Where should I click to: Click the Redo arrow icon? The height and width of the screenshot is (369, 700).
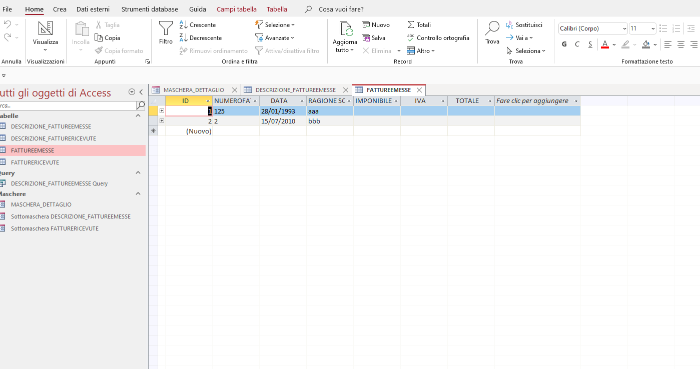coord(7,37)
